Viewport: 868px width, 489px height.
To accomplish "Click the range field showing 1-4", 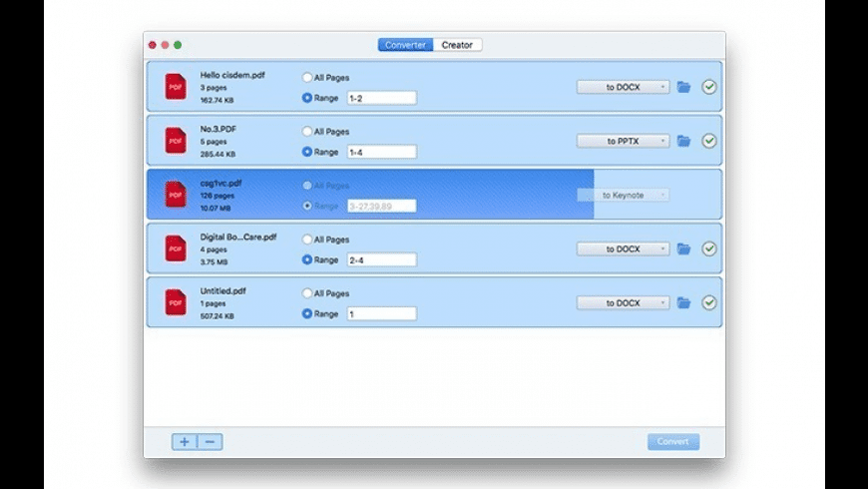I will [382, 152].
